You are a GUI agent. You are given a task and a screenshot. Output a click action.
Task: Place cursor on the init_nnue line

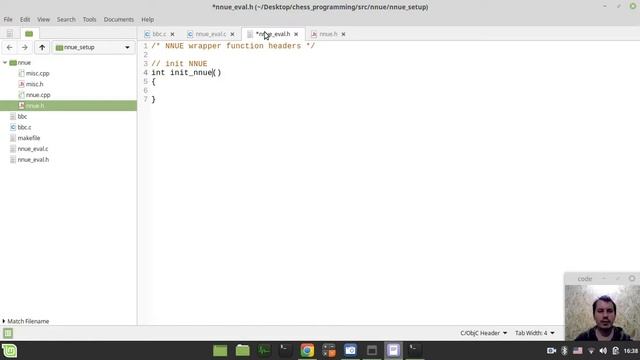point(186,73)
